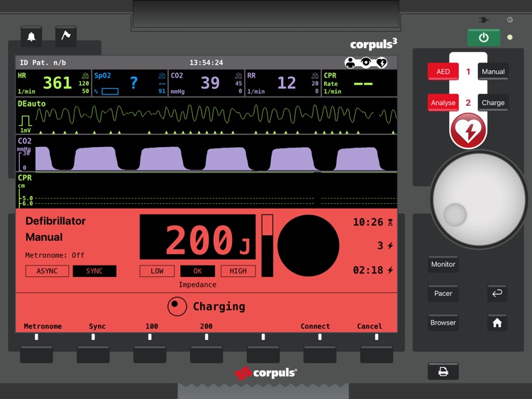The image size is (532, 399).
Task: Click the DEauto ECG curve label
Action: (x=31, y=104)
